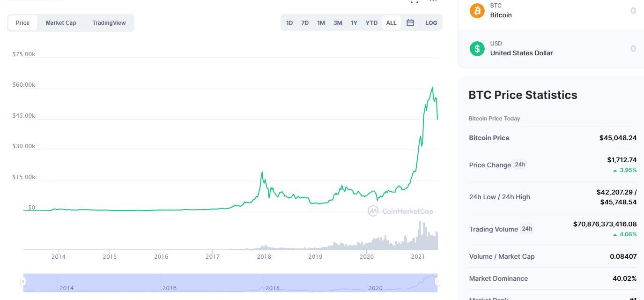Toggle the LOG scale button
The width and height of the screenshot is (644, 300).
tap(431, 22)
